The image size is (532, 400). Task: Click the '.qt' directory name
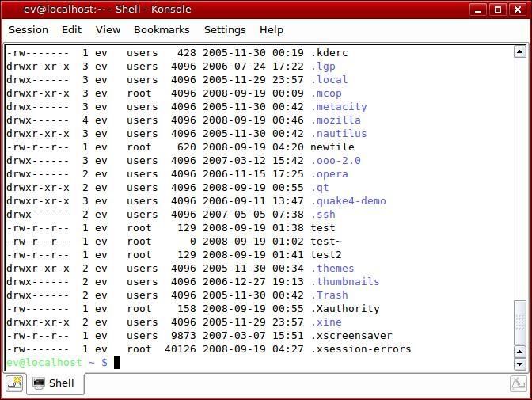(320, 188)
